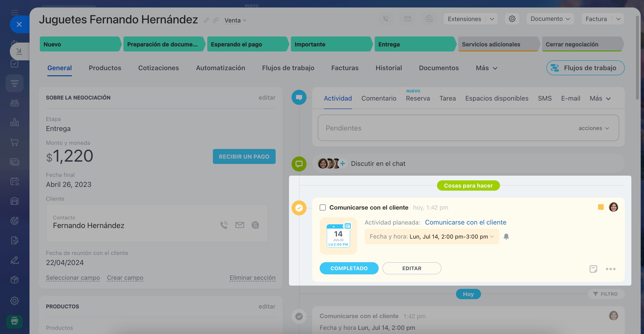644x334 pixels.
Task: Open the deal settings gear icon
Action: (512, 19)
